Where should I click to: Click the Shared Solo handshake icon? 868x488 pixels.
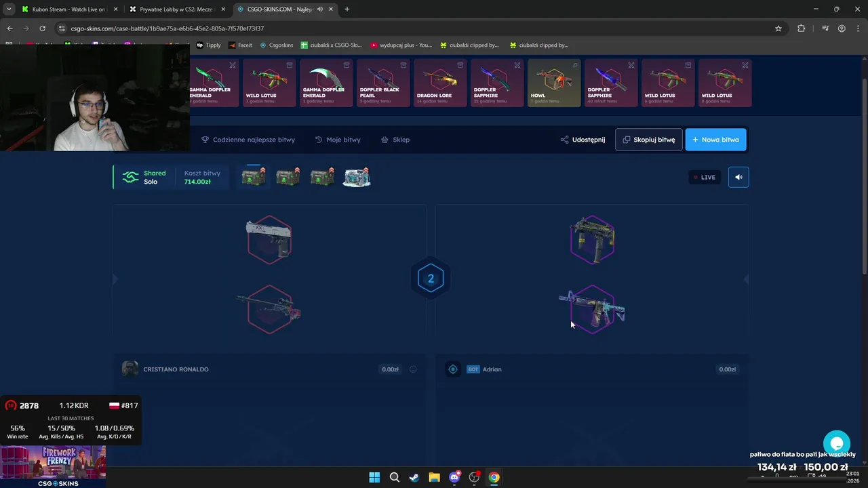pyautogui.click(x=130, y=177)
